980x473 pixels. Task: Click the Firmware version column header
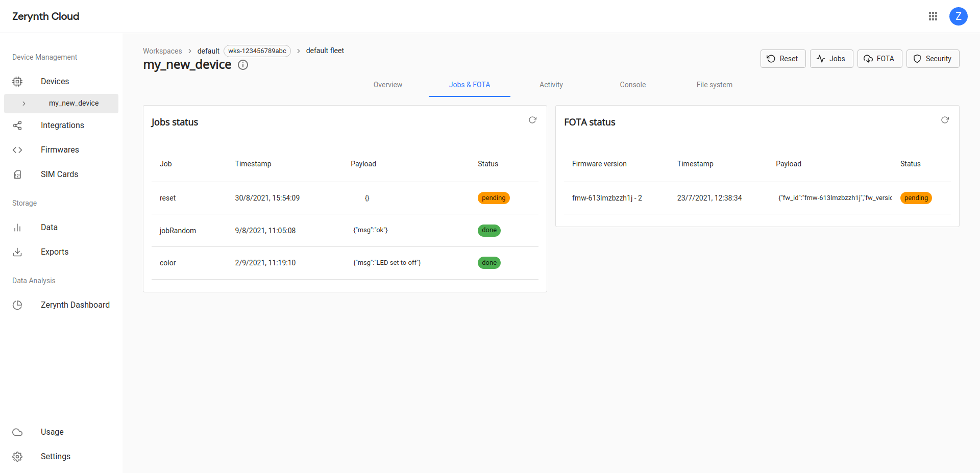click(599, 164)
